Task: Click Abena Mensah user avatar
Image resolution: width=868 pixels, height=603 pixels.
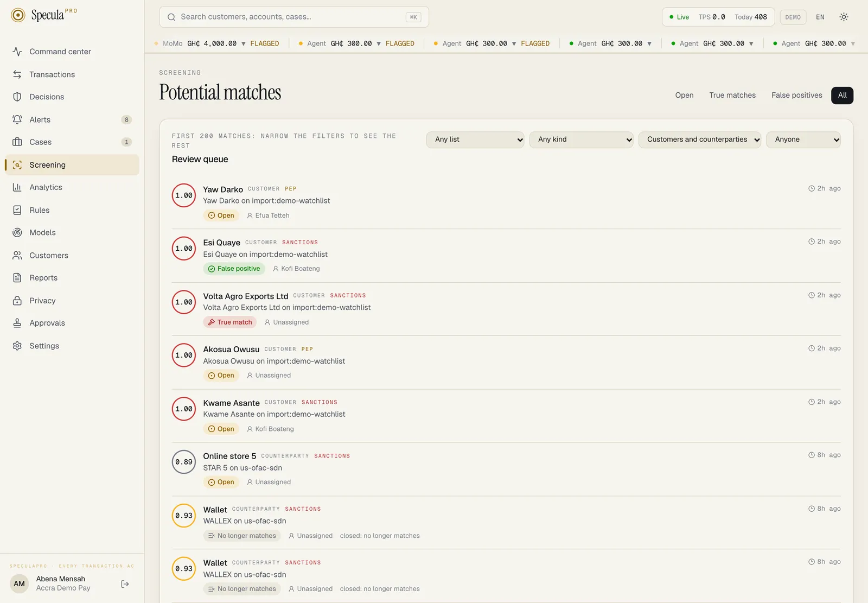Action: click(20, 584)
